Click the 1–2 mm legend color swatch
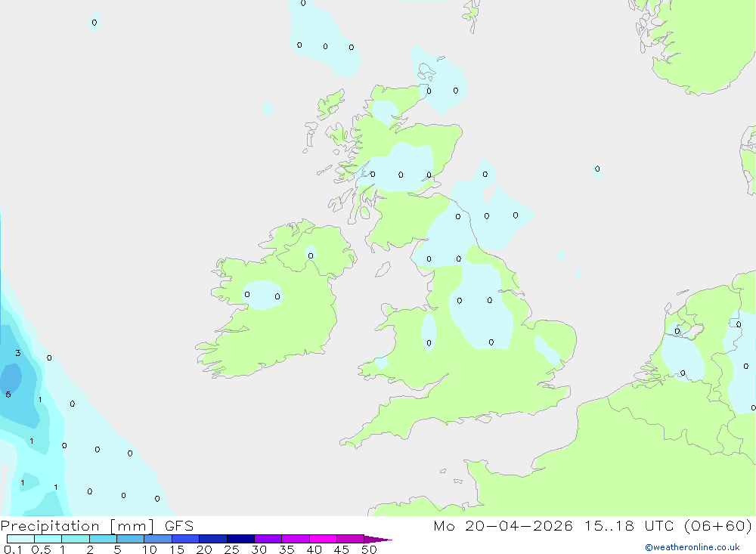The width and height of the screenshot is (756, 554). [x=75, y=539]
